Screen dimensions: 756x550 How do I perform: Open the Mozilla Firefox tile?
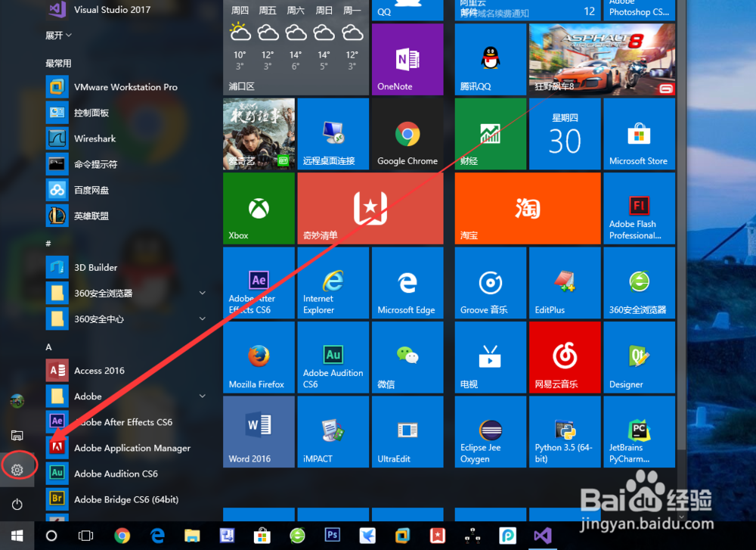[259, 357]
